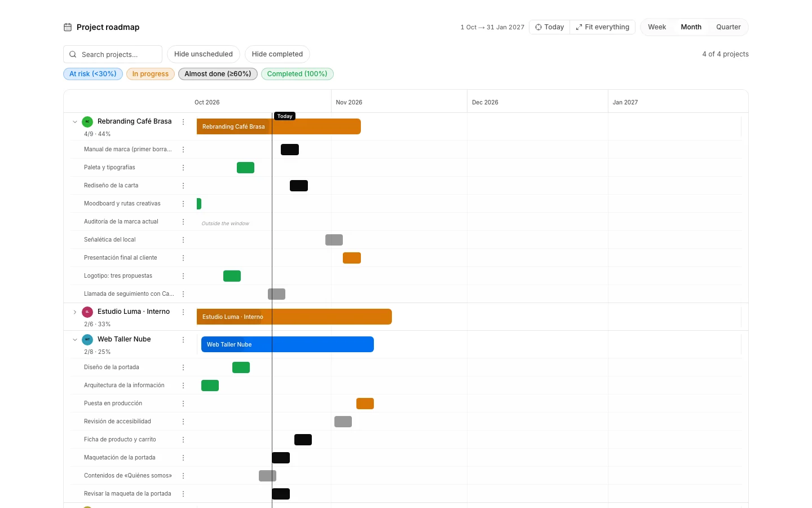Open the menu for Web Taller Nube project
Viewport: 812px width, 508px height.
click(183, 340)
